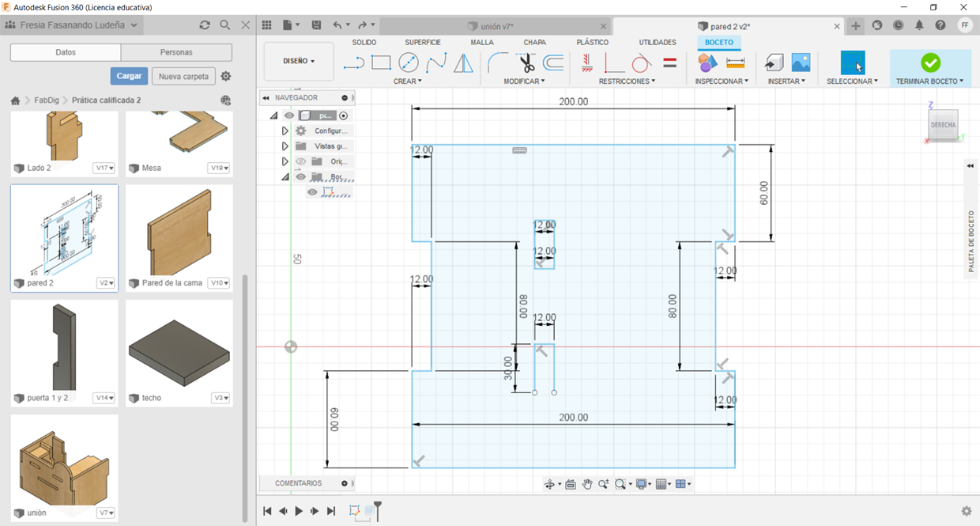Open the Personas tab in data panel
Screen dimensions: 980x526
point(176,52)
